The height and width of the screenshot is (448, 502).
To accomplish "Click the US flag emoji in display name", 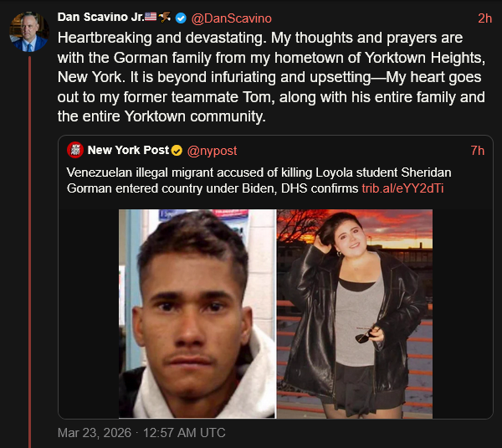I will coord(151,18).
